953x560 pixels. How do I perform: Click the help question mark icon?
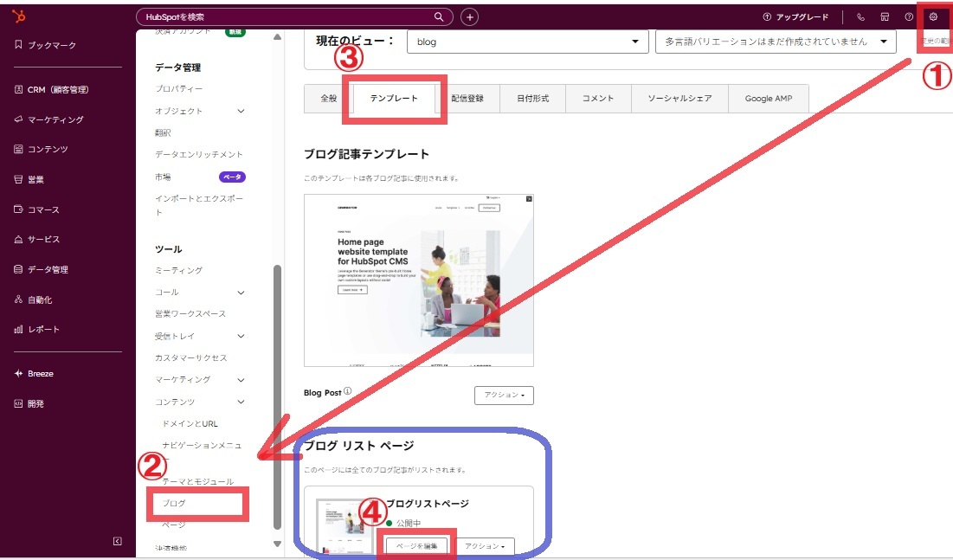[909, 16]
